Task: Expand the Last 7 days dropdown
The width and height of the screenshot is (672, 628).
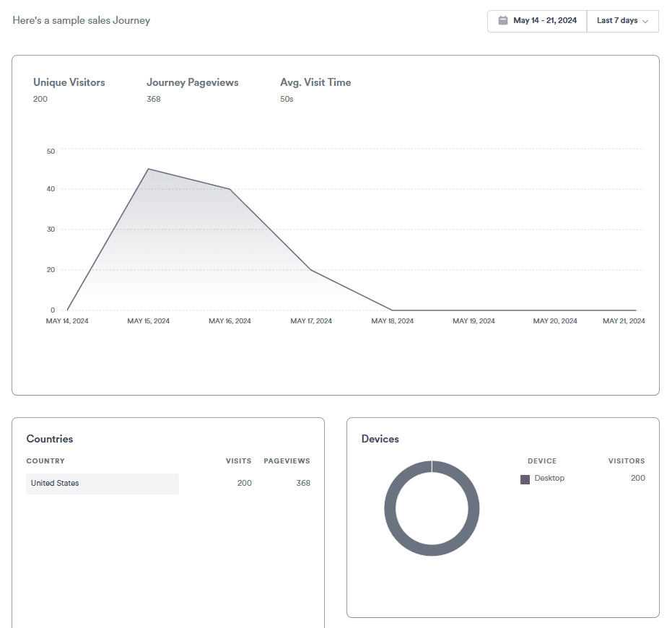Action: (x=622, y=21)
